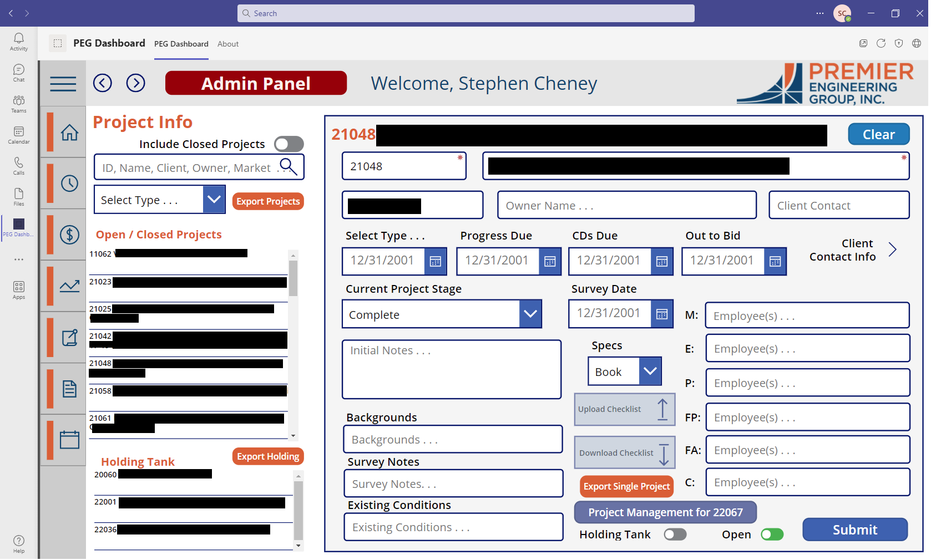The height and width of the screenshot is (560, 931).
Task: Disable the Open toggle near Submit
Action: [772, 534]
